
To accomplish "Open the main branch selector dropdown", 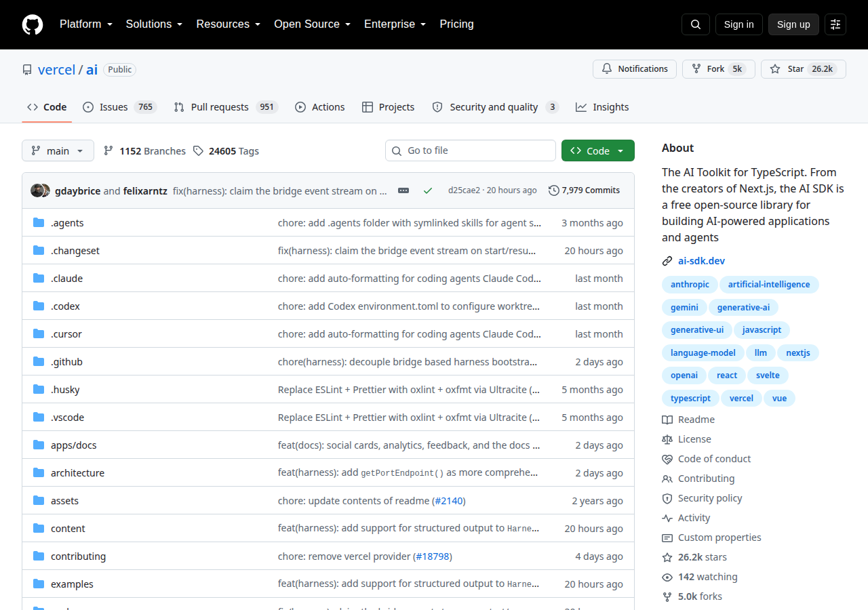I will click(58, 150).
